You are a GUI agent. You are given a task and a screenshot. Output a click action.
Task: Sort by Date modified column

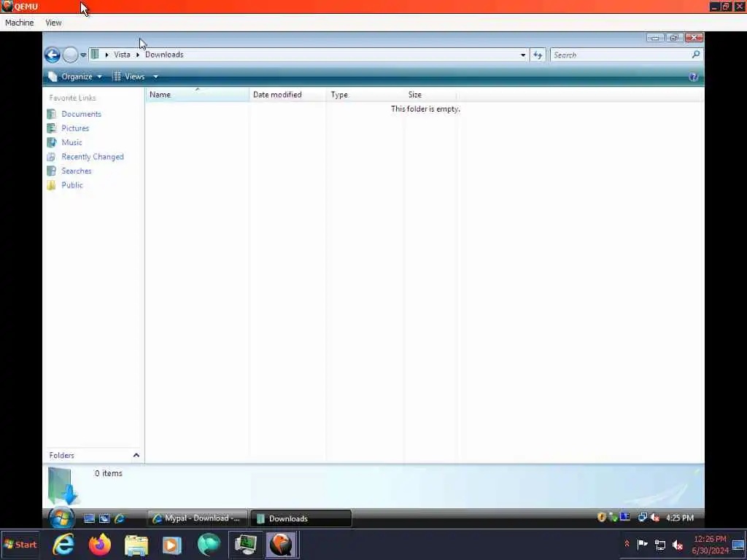(x=287, y=94)
